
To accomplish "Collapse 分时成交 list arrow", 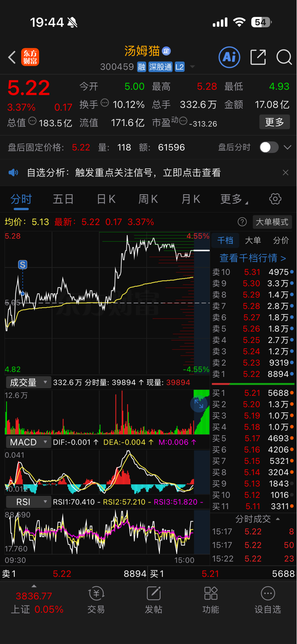I will 278,519.
